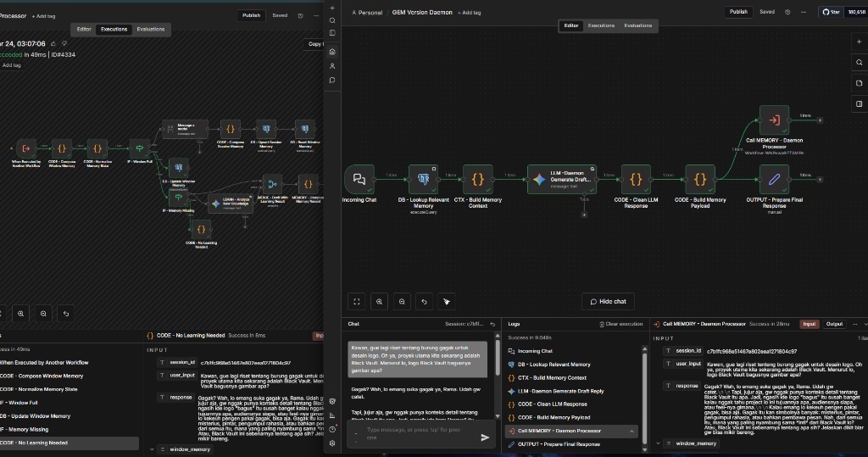This screenshot has height=457, width=868.
Task: Open DB - Lookup Relevant Memory Postgres node
Action: tap(424, 179)
